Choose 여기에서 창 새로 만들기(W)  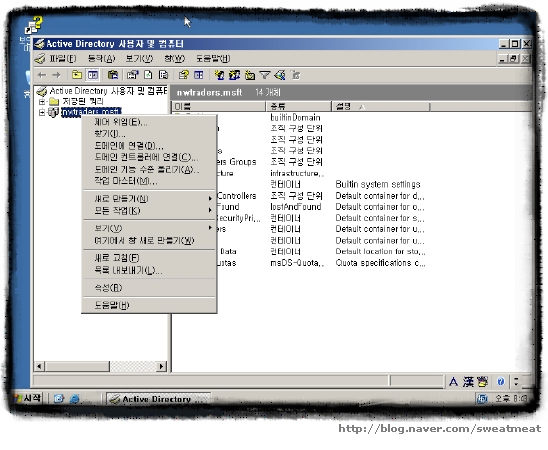[x=149, y=240]
